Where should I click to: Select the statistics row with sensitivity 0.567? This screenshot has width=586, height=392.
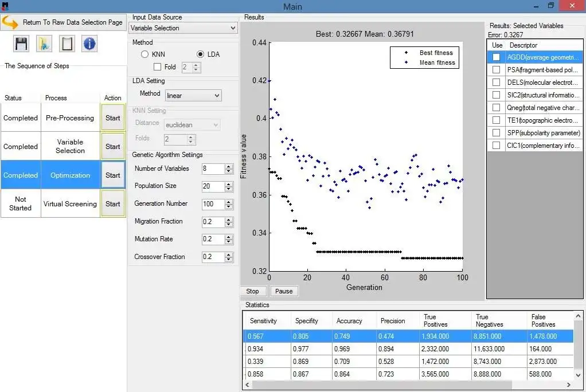[x=408, y=336]
